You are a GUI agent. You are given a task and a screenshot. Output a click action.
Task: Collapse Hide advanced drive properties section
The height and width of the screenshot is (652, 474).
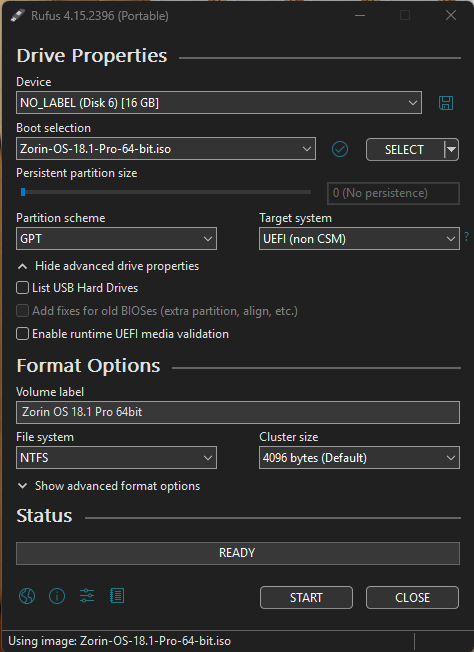click(108, 266)
